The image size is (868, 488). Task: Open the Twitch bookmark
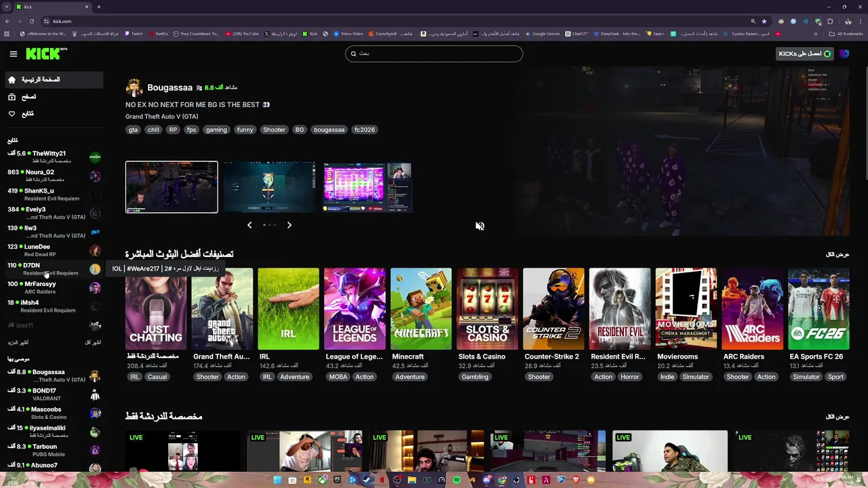(134, 34)
